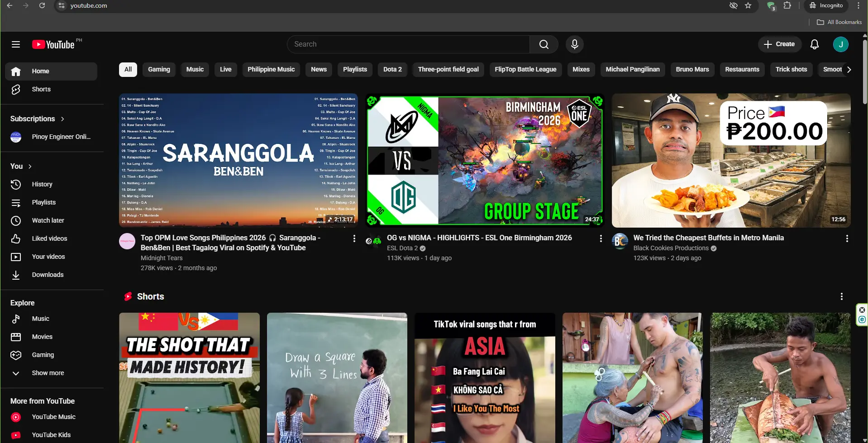Select the Bruno Mars chip
This screenshot has width=868, height=443.
692,69
